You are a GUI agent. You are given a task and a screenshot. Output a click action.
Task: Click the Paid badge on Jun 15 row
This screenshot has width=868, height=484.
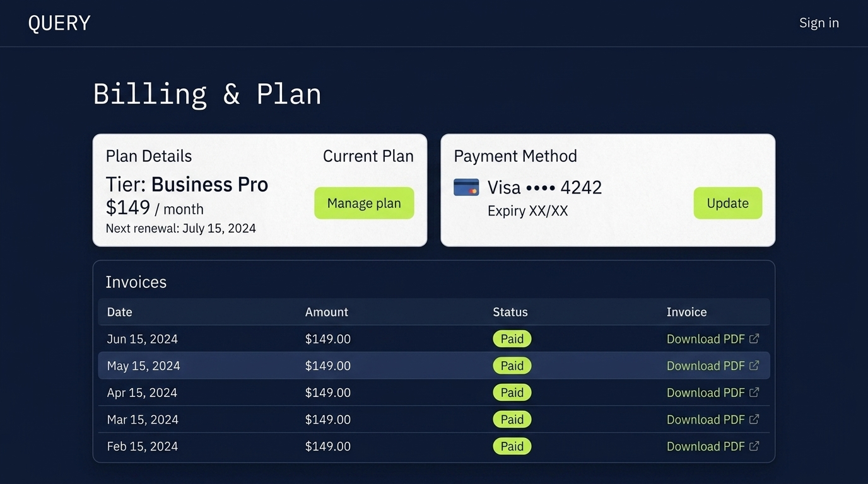(512, 339)
